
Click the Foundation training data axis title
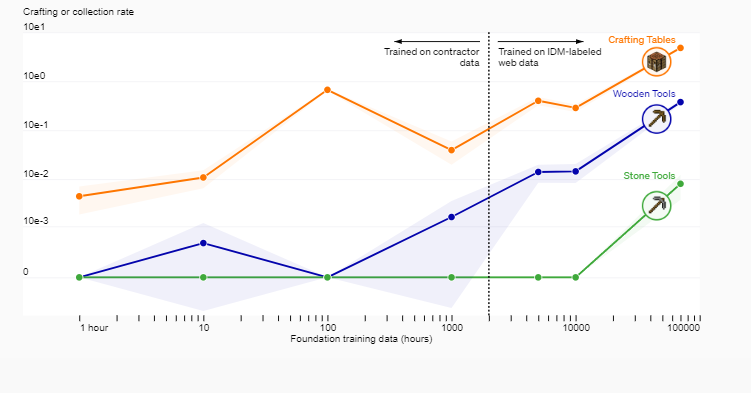(x=361, y=339)
